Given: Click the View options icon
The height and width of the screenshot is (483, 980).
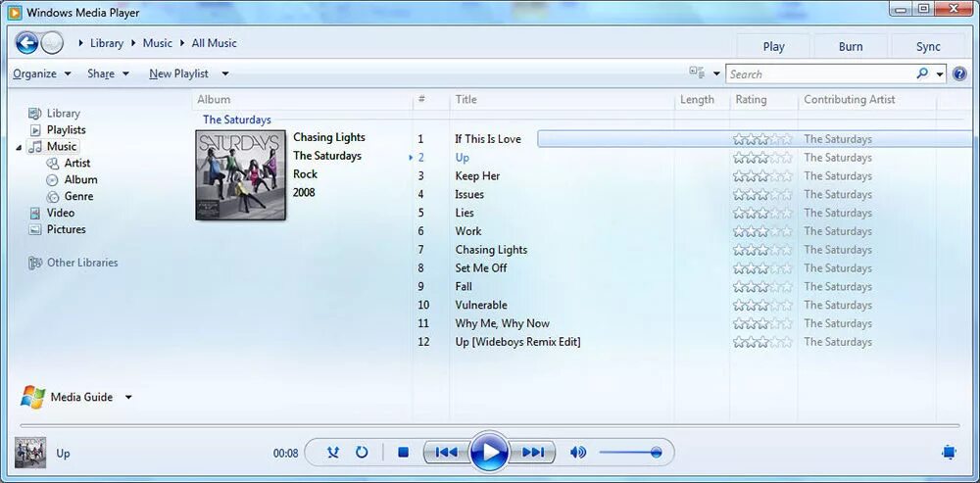Looking at the screenshot, I should click(697, 73).
